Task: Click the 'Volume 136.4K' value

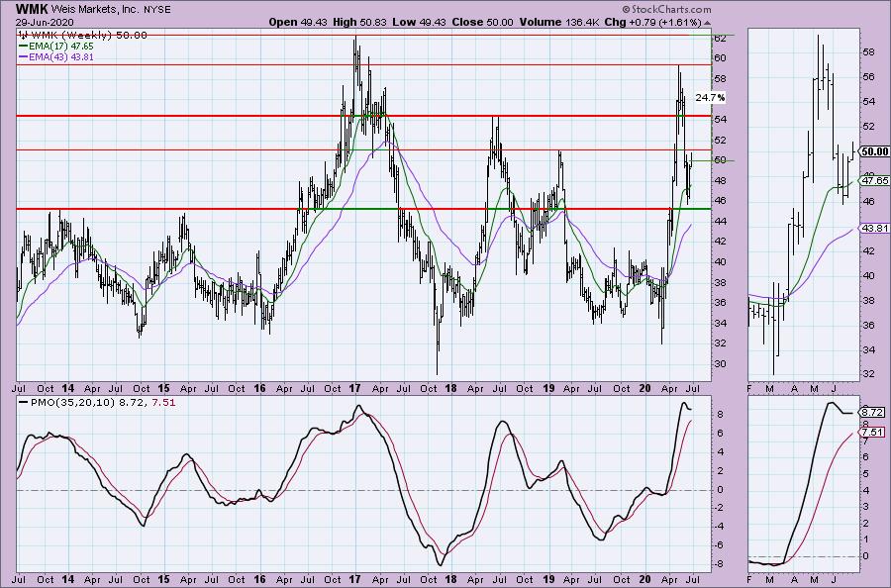Action: click(558, 22)
